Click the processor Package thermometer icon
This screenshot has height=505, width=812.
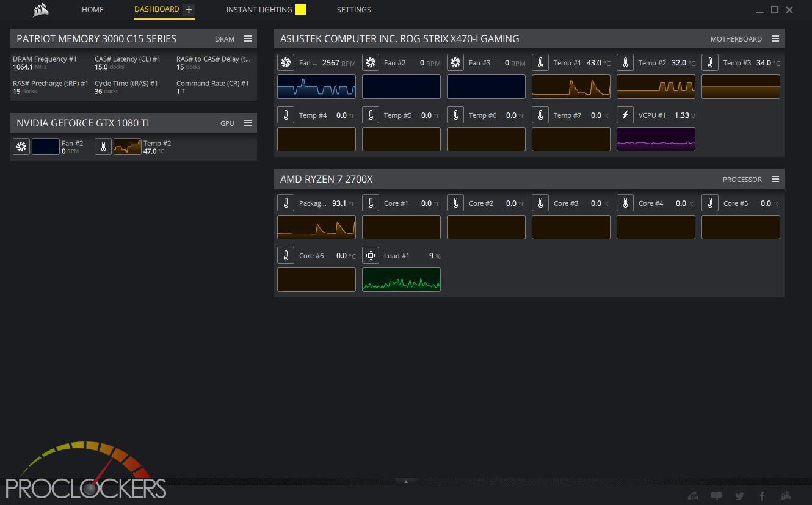286,203
